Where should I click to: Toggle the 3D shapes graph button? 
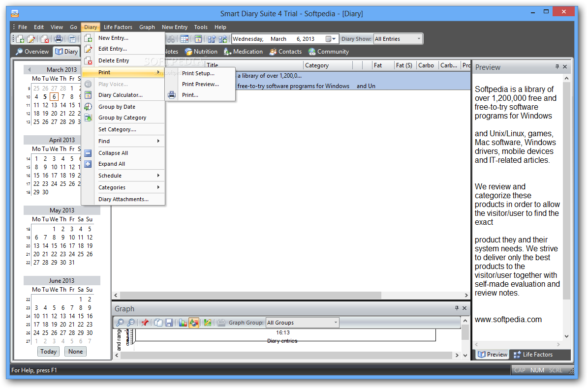tap(194, 322)
